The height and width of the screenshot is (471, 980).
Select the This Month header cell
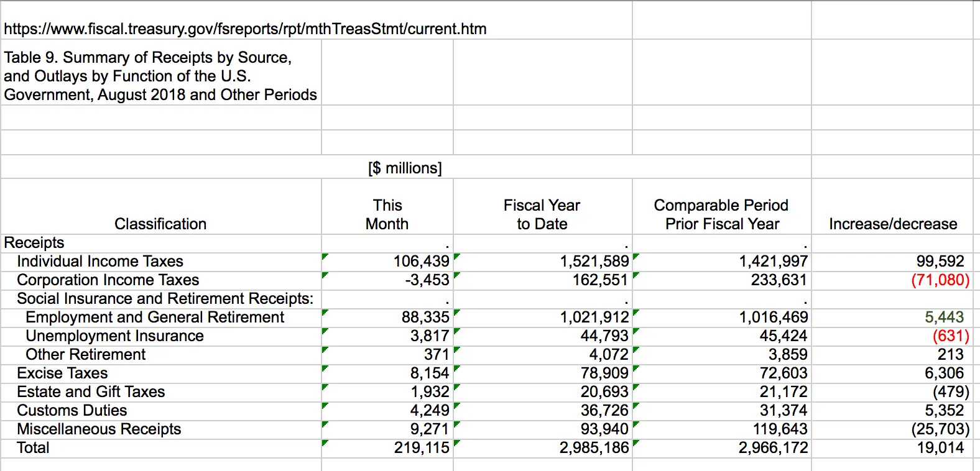pos(387,214)
